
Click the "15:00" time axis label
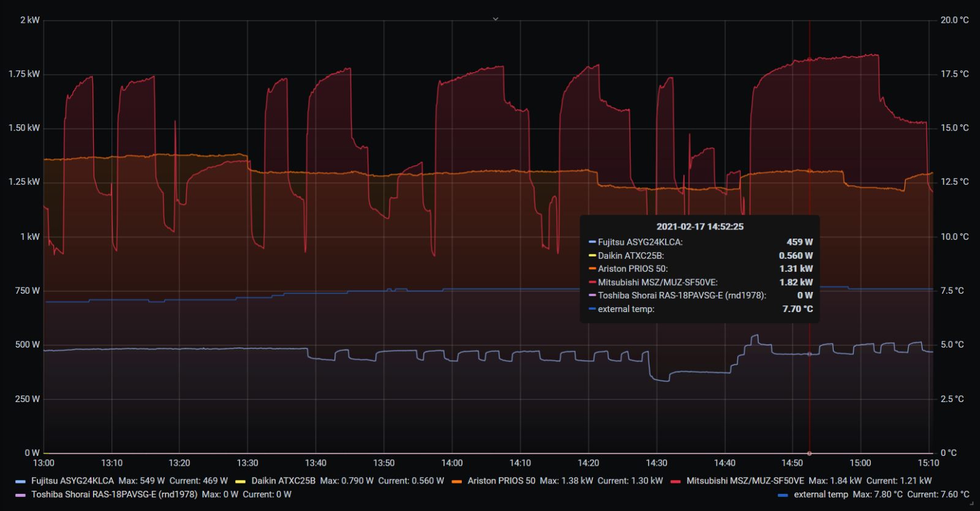[861, 463]
